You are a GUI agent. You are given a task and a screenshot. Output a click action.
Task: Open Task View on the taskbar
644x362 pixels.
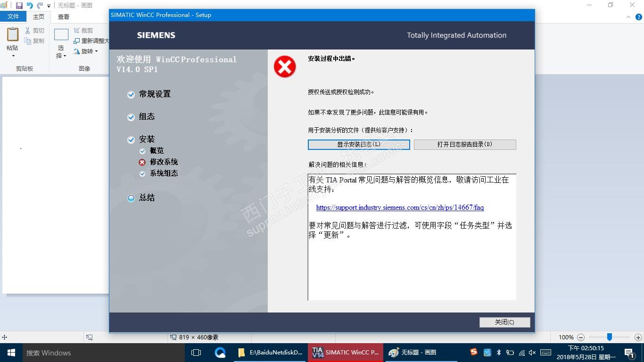tap(196, 353)
